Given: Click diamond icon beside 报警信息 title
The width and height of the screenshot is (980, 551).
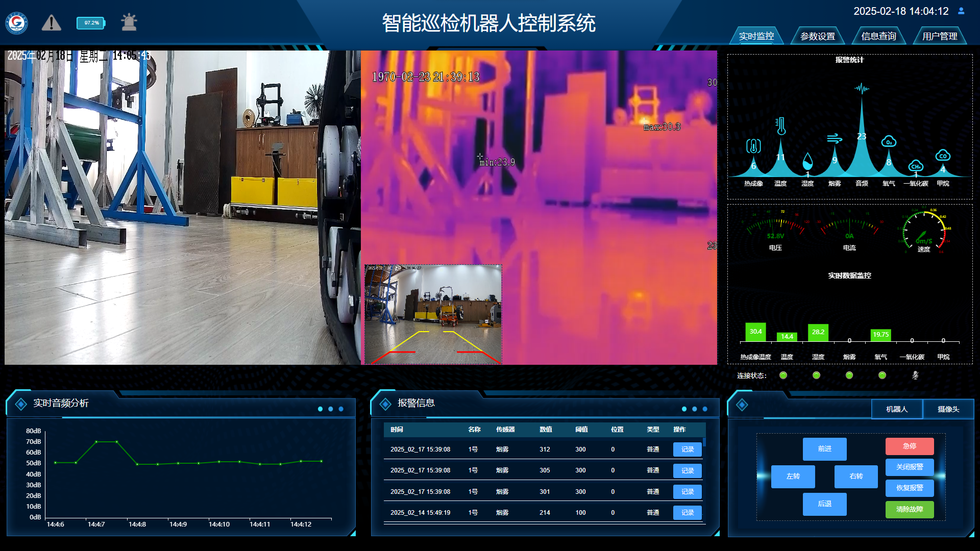Looking at the screenshot, I should pyautogui.click(x=385, y=404).
